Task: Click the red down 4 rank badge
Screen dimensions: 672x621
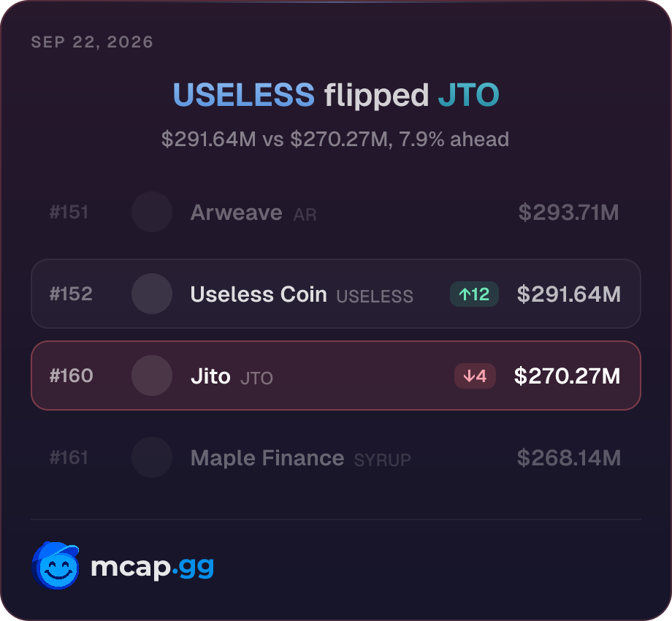Action: 475,376
